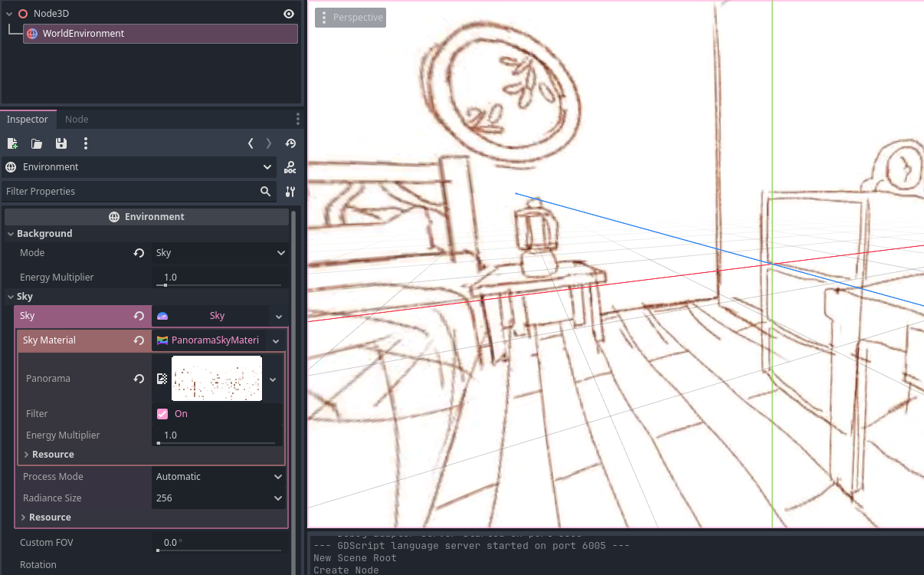
Task: Go to previous edited object in history
Action: [x=251, y=143]
